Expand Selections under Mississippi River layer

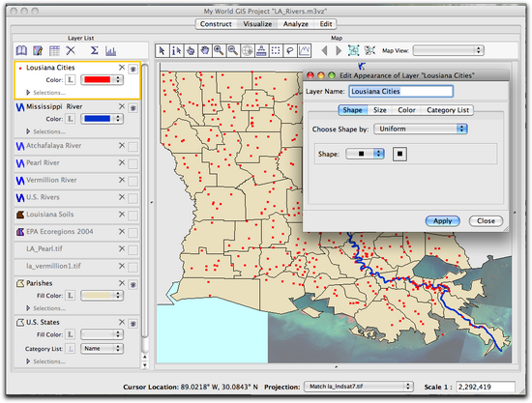[x=28, y=131]
